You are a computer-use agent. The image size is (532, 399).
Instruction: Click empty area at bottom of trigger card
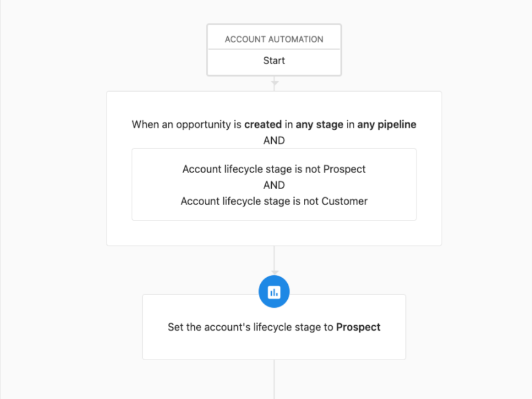pyautogui.click(x=274, y=233)
